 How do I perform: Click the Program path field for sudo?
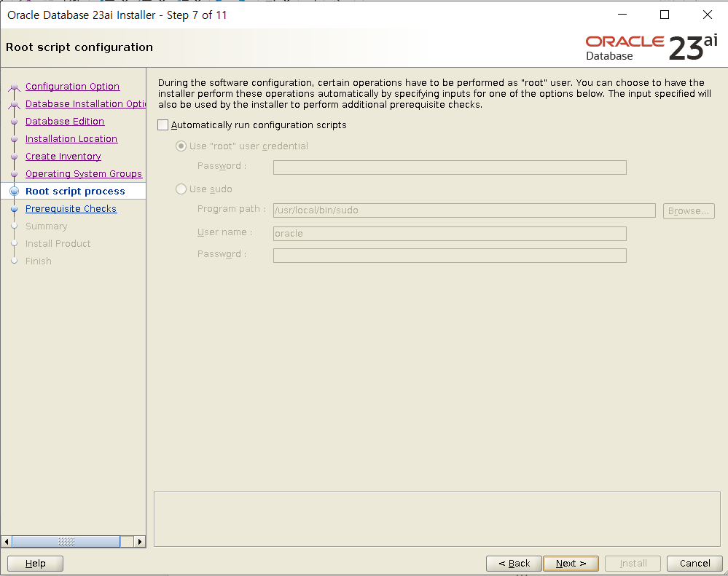tap(464, 210)
